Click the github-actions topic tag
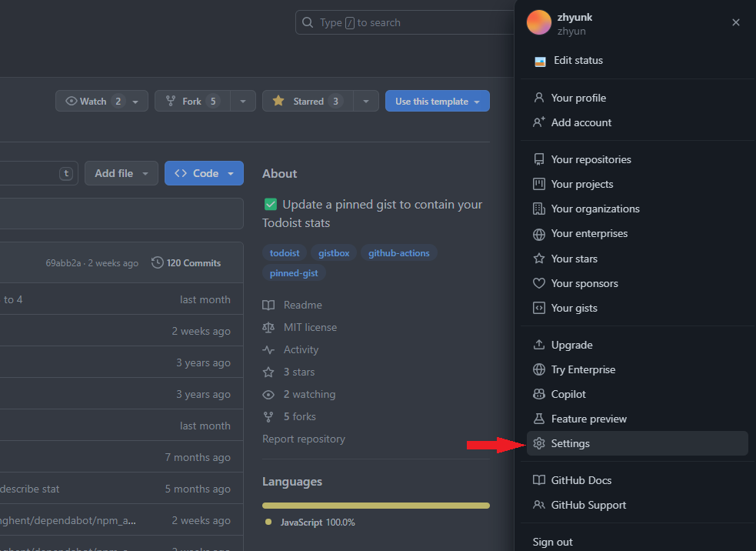Image resolution: width=756 pixels, height=551 pixels. [x=398, y=253]
